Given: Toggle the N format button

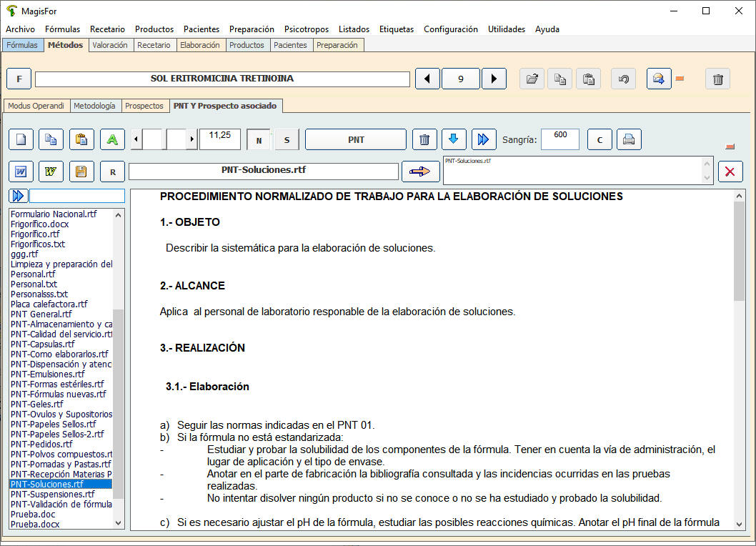Looking at the screenshot, I should pyautogui.click(x=259, y=140).
